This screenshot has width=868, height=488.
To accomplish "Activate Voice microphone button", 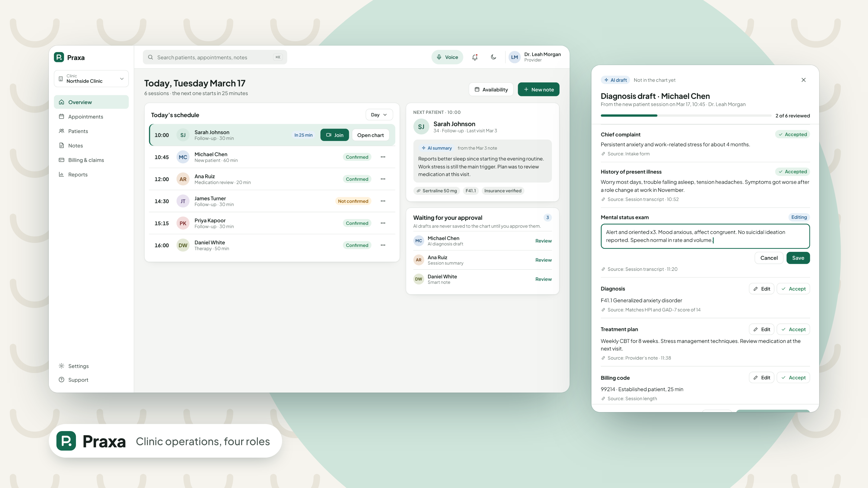I will tap(447, 57).
